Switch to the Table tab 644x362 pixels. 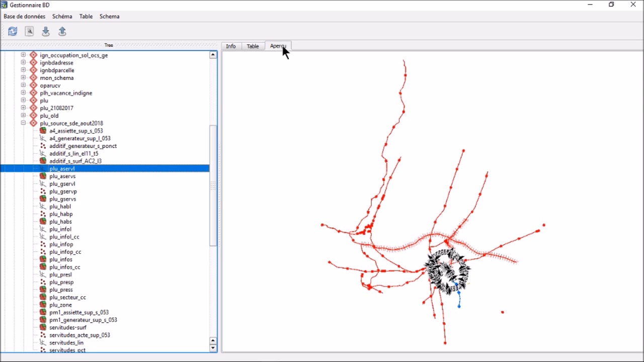coord(253,46)
